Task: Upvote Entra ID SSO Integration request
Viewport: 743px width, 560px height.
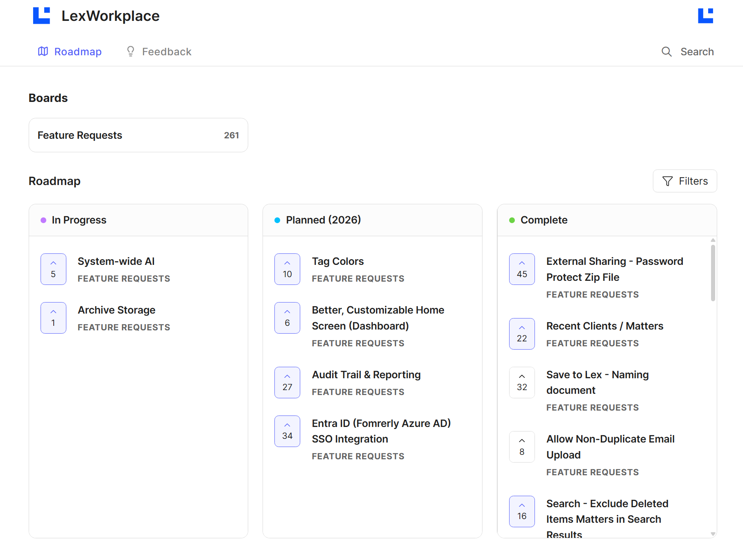Action: point(287,431)
